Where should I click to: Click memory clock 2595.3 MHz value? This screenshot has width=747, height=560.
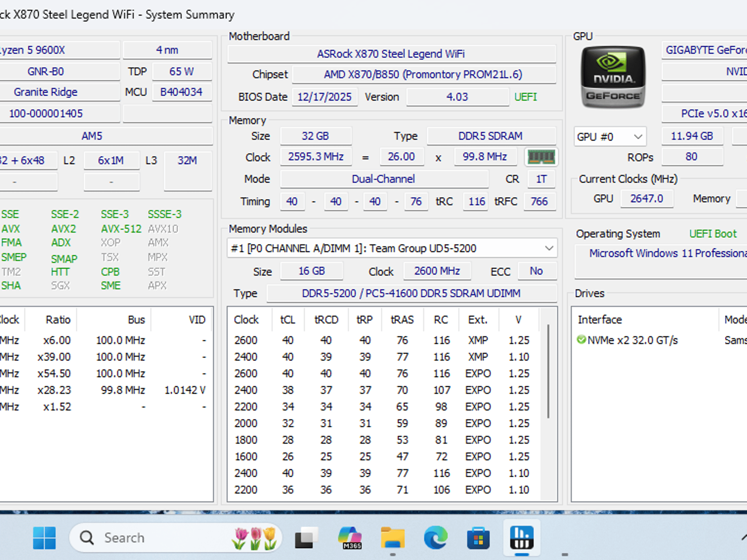(x=316, y=157)
